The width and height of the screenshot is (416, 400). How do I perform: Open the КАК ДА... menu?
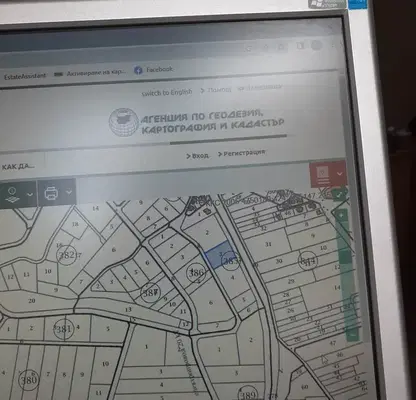point(18,166)
